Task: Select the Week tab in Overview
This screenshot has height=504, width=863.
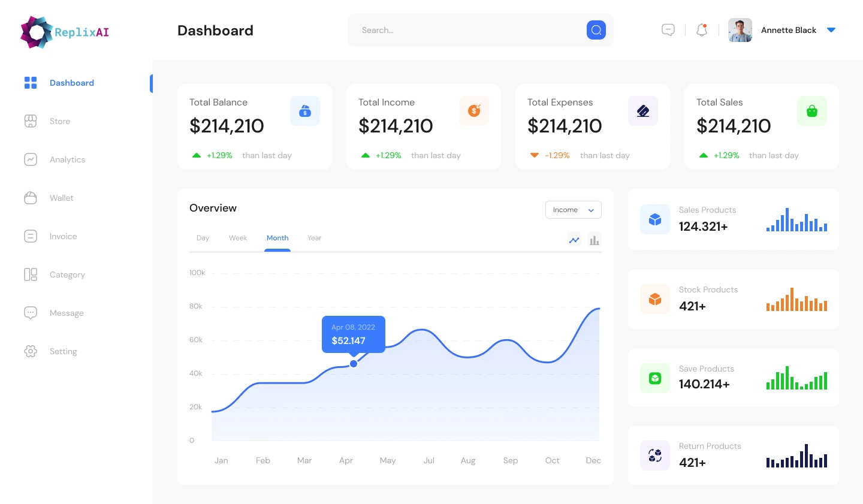Action: tap(238, 238)
